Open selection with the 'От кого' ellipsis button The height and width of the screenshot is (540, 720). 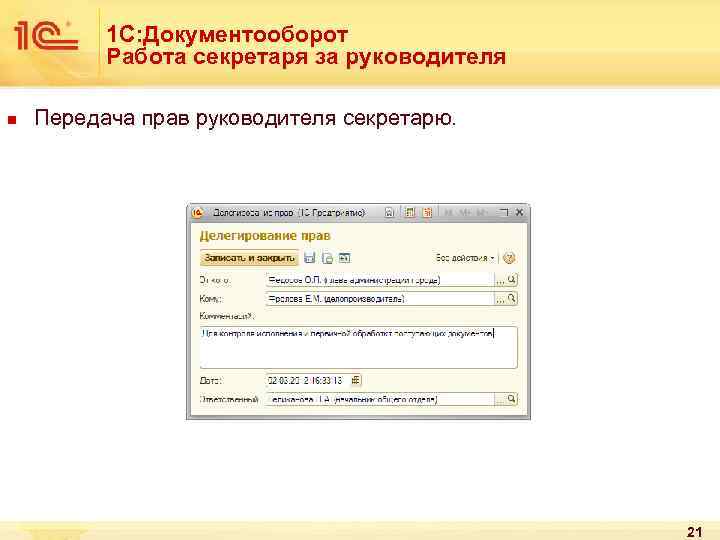click(500, 280)
